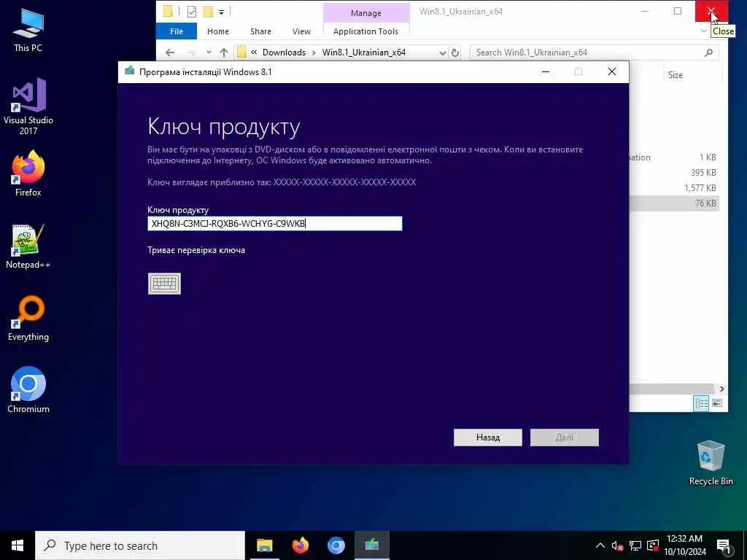Open the on-screen keyboard icon in setup
This screenshot has height=560, width=747.
(x=164, y=284)
